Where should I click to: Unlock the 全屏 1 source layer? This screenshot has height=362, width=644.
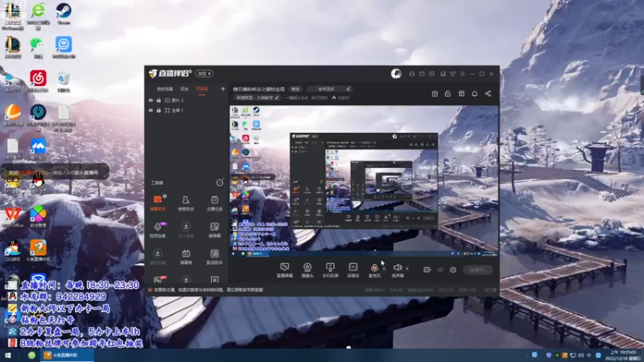[x=159, y=110]
